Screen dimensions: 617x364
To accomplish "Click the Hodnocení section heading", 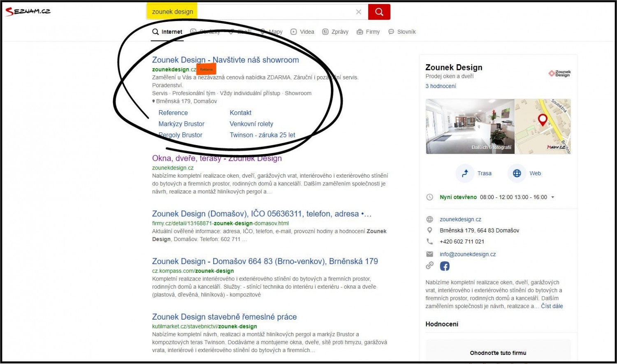I will (442, 324).
